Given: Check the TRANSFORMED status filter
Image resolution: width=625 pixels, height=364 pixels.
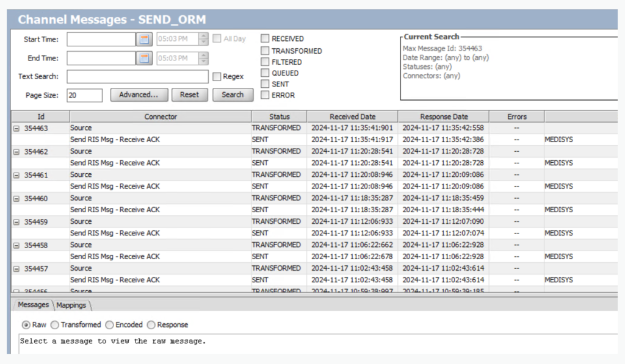Looking at the screenshot, I should (265, 50).
